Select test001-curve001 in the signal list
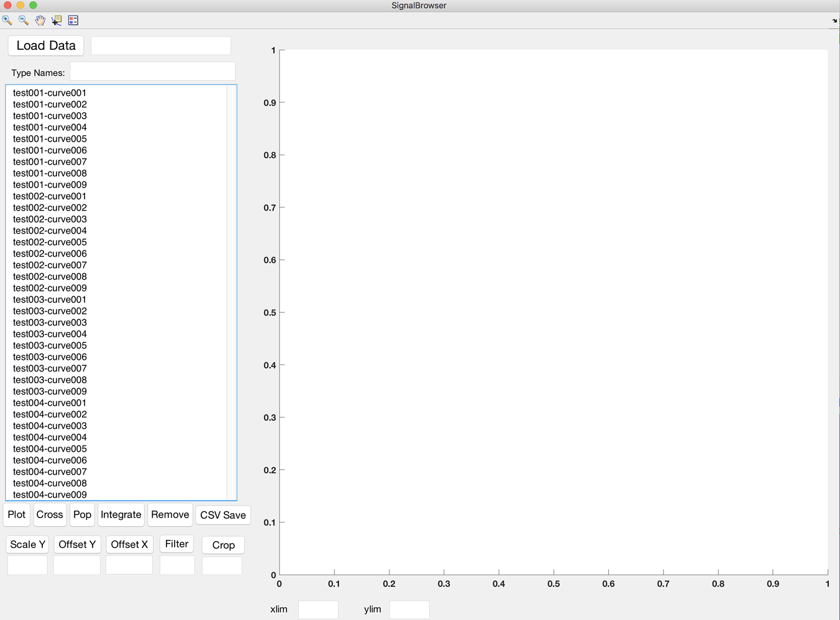This screenshot has height=620, width=840. (x=50, y=92)
